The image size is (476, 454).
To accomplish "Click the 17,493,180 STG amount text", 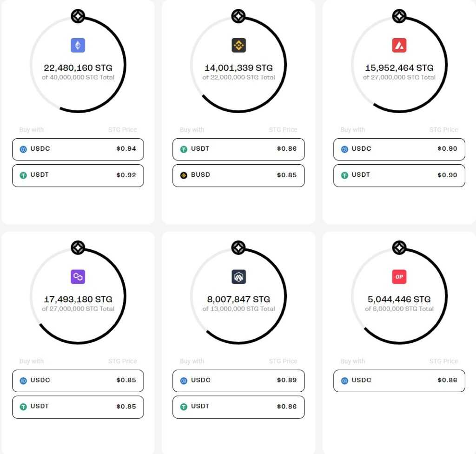I will tap(78, 299).
